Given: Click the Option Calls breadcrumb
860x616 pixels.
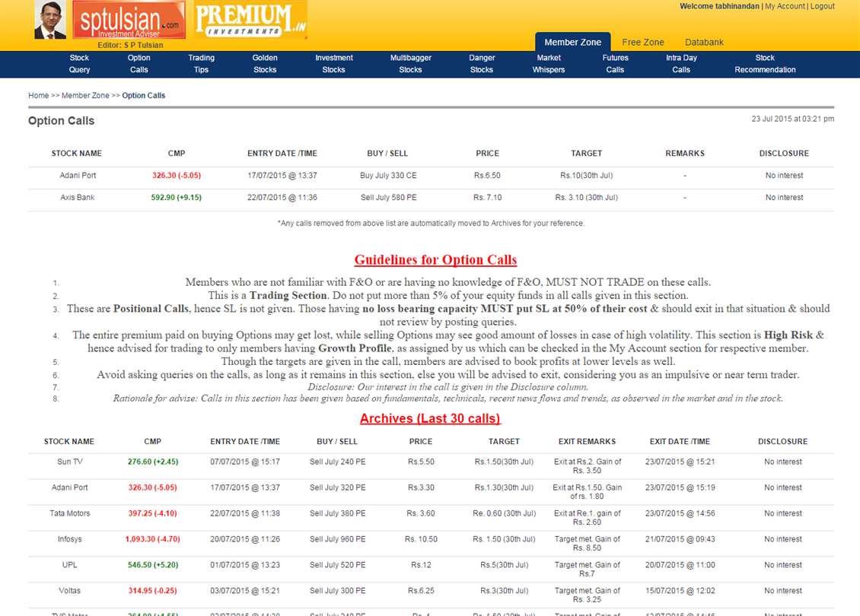Looking at the screenshot, I should pyautogui.click(x=143, y=95).
